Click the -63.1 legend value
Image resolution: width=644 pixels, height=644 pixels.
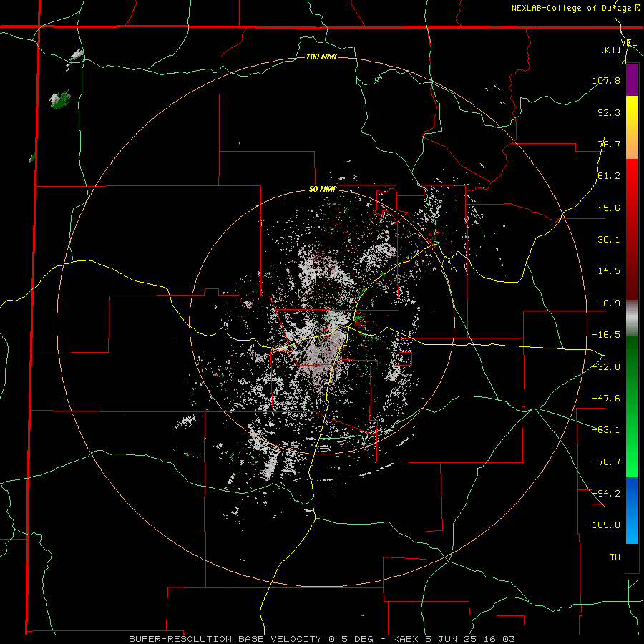coord(606,430)
